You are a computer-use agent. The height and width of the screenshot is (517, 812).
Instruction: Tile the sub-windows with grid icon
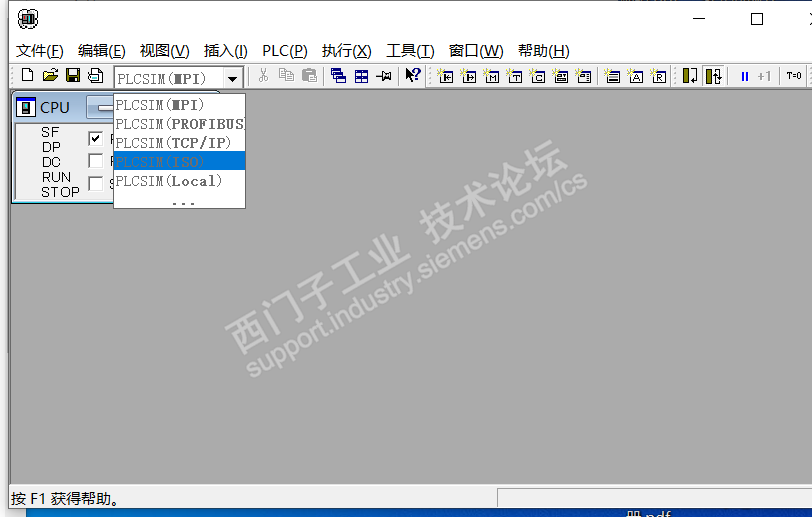[x=361, y=76]
